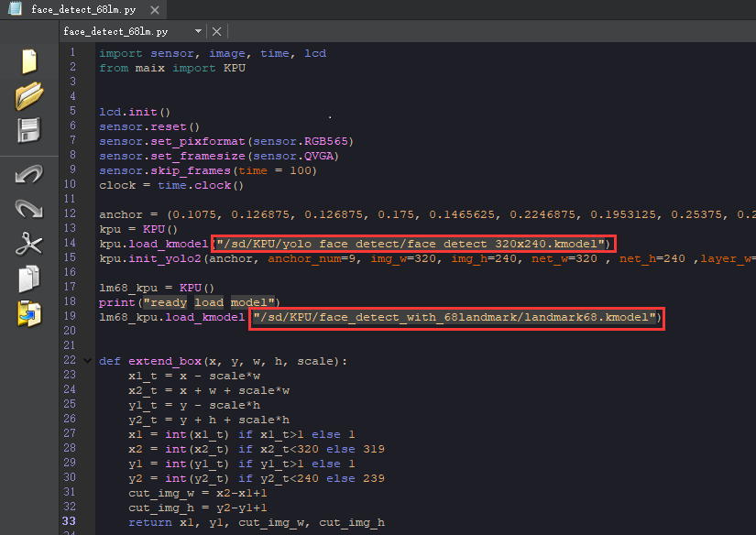This screenshot has height=535, width=756.
Task: Copy selection using the copy icon
Action: (x=29, y=278)
